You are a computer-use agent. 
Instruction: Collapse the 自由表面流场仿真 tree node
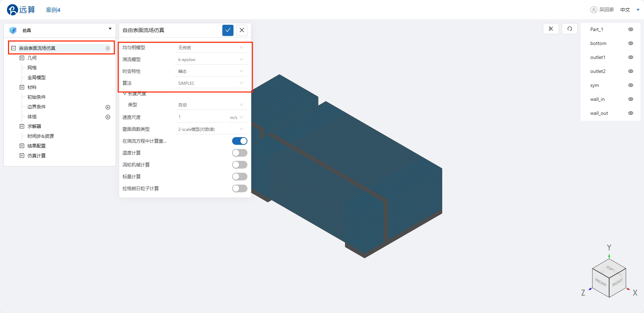[x=14, y=48]
